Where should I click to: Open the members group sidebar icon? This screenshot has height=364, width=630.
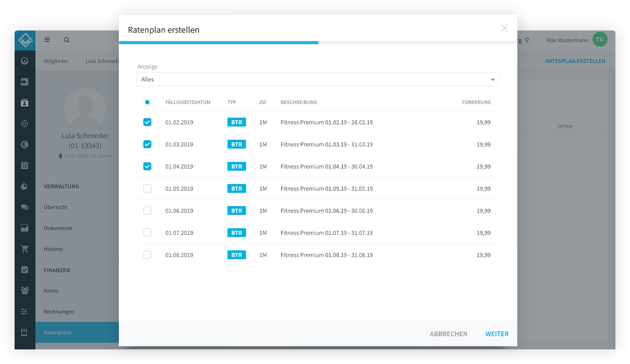[25, 291]
